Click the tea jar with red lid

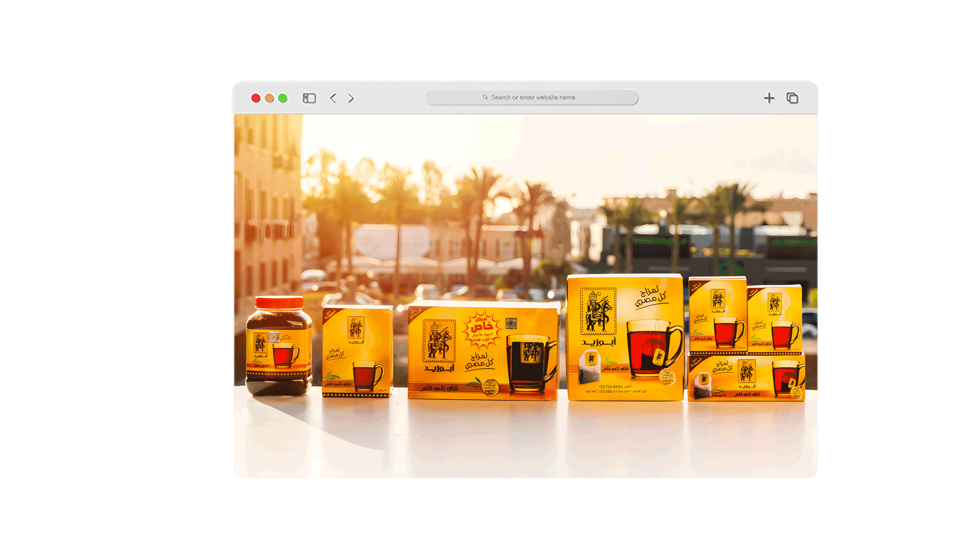[x=279, y=347]
